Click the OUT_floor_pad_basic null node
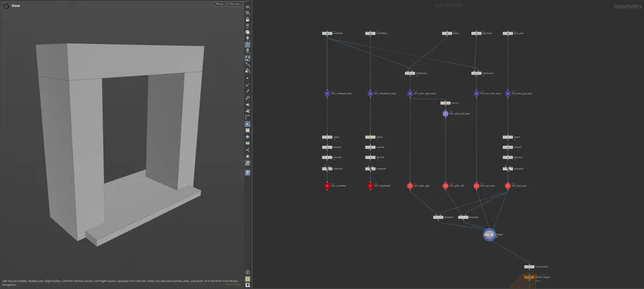This screenshot has height=289, width=644. point(507,93)
